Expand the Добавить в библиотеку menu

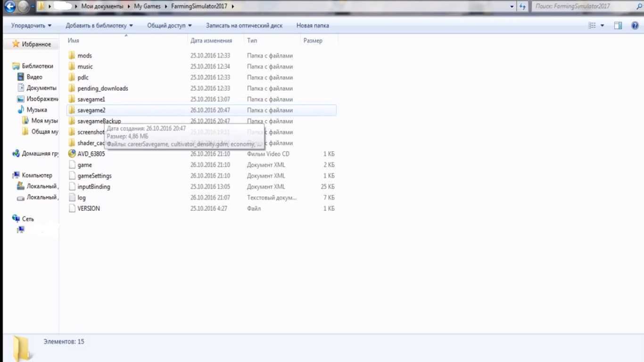point(99,25)
